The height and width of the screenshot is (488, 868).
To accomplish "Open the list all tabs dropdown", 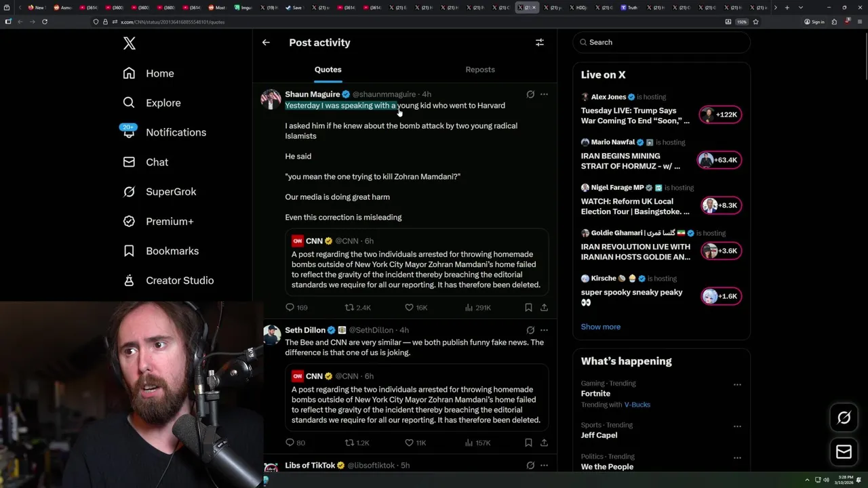I will click(801, 7).
